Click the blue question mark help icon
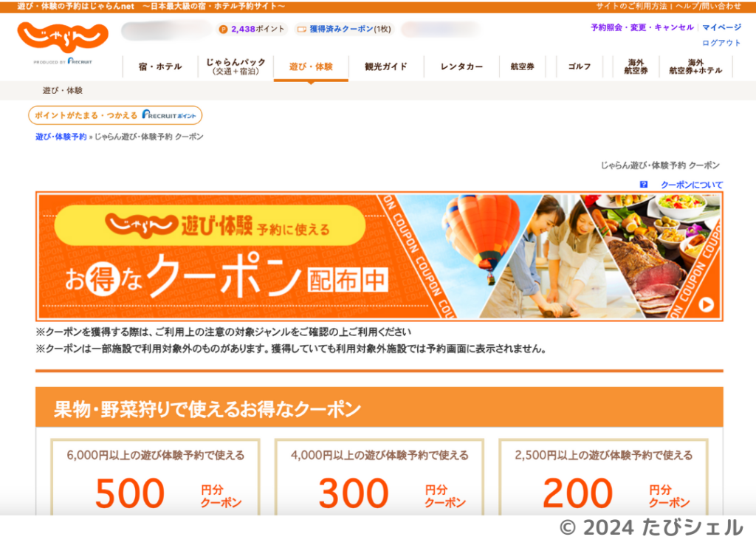The image size is (756, 548). point(644,185)
